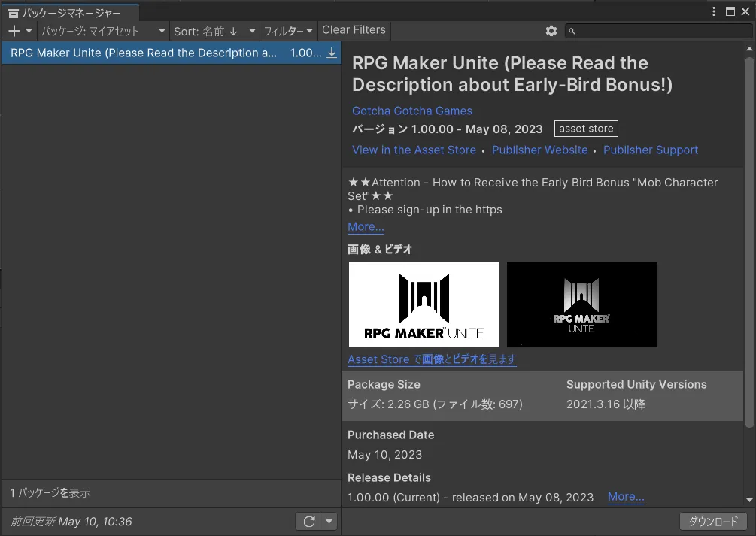Click the download icon on RPG Maker Unite row

(x=332, y=53)
